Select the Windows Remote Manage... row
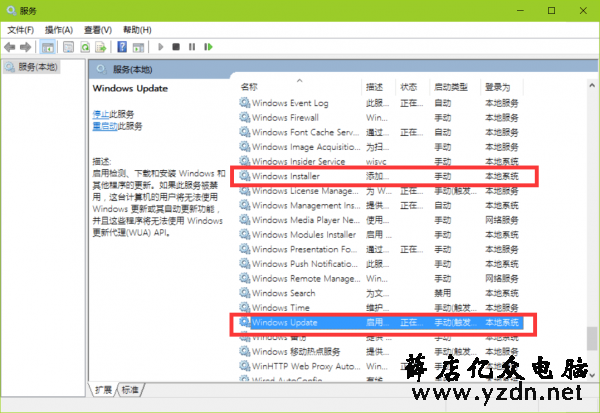This screenshot has width=600, height=413. [379, 278]
